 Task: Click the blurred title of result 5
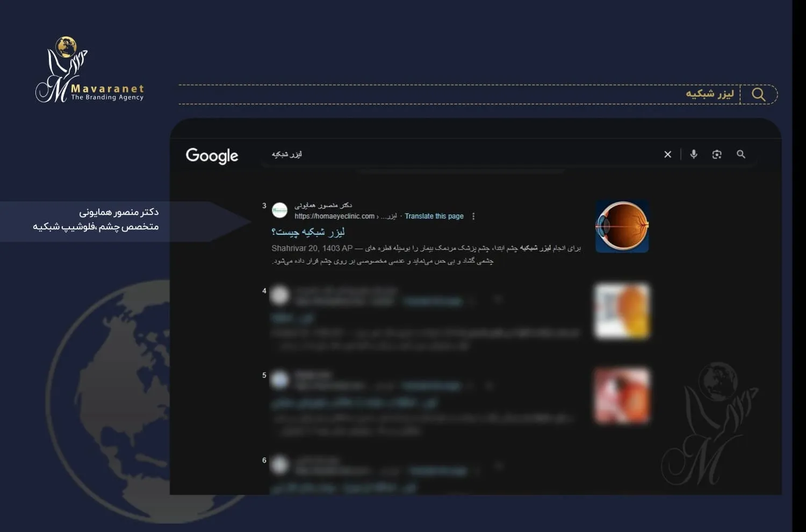point(355,402)
